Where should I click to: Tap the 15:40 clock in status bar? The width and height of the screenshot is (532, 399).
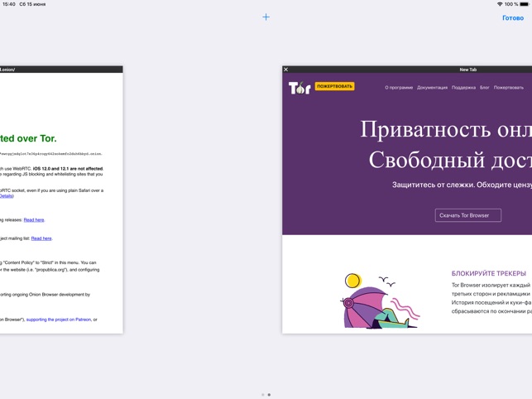[9, 4]
